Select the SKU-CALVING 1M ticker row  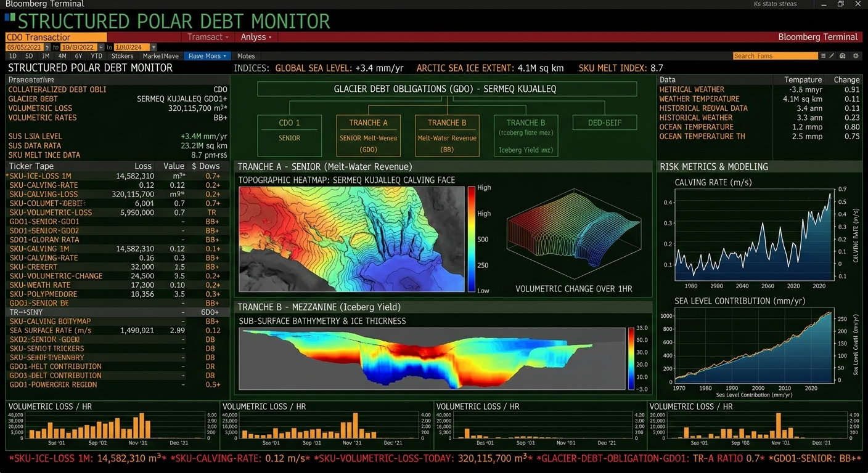tap(117, 249)
